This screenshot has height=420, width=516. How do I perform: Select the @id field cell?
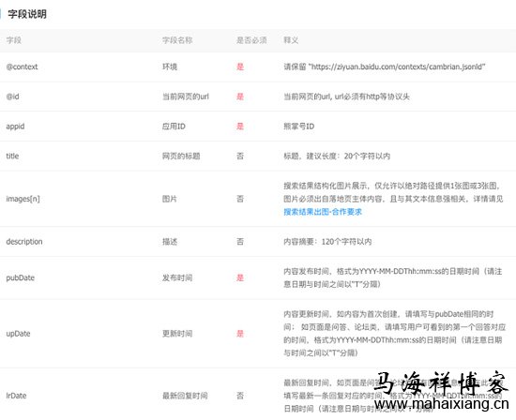(12, 97)
